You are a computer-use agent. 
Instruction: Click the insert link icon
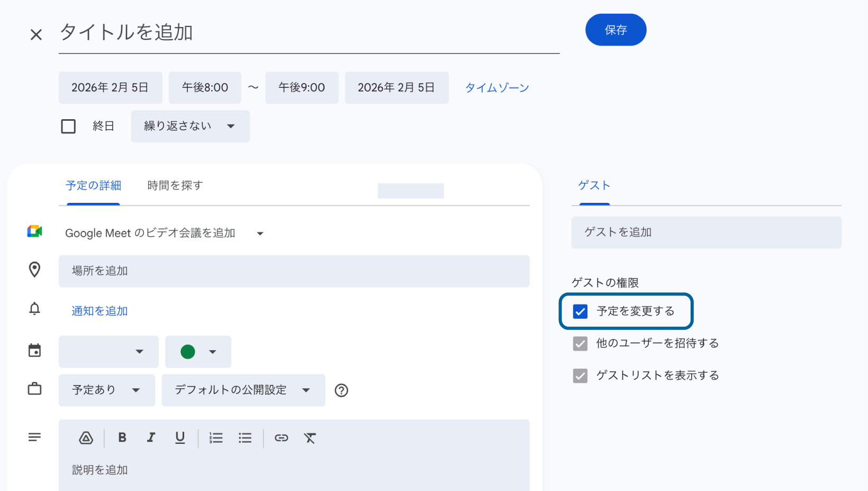(x=281, y=438)
